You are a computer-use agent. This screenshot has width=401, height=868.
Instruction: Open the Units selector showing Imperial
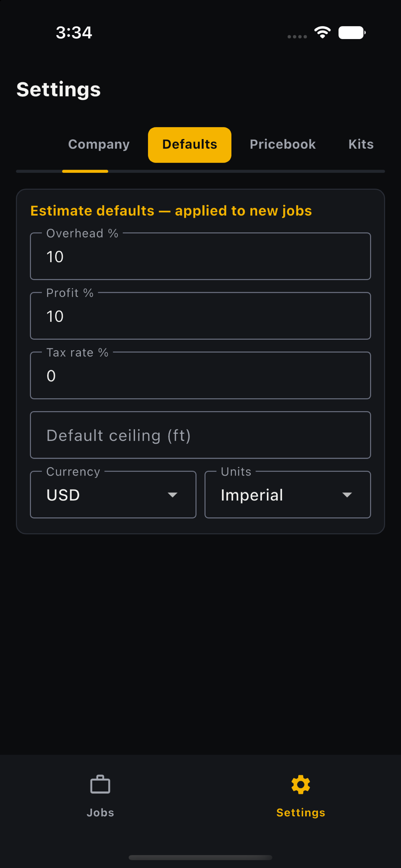coord(288,494)
